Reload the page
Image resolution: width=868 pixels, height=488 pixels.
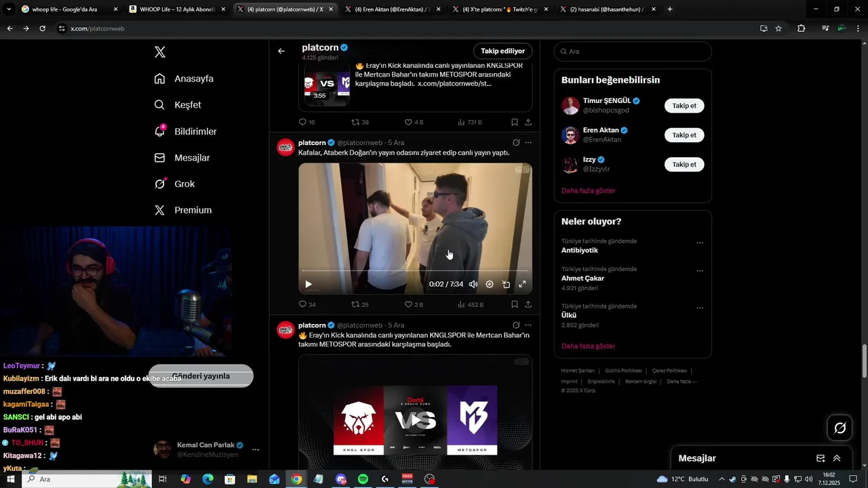point(42,28)
